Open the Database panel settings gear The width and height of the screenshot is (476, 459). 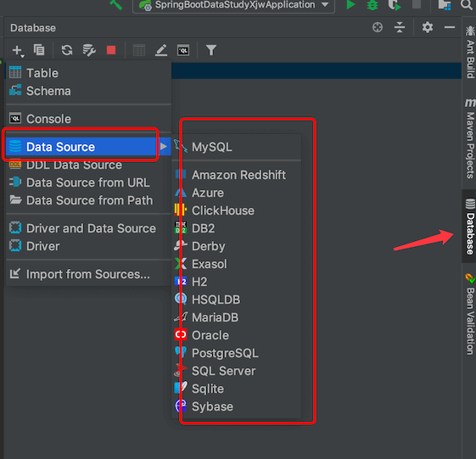(428, 28)
